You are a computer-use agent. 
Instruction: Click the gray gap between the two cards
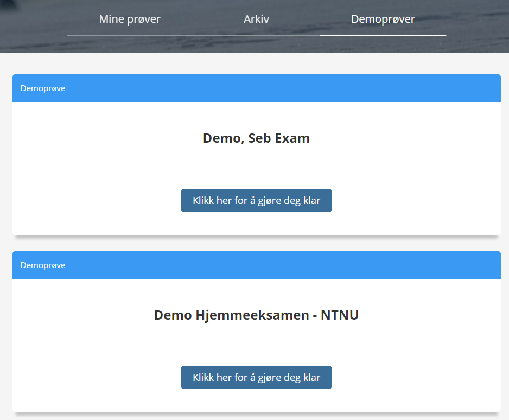click(257, 244)
